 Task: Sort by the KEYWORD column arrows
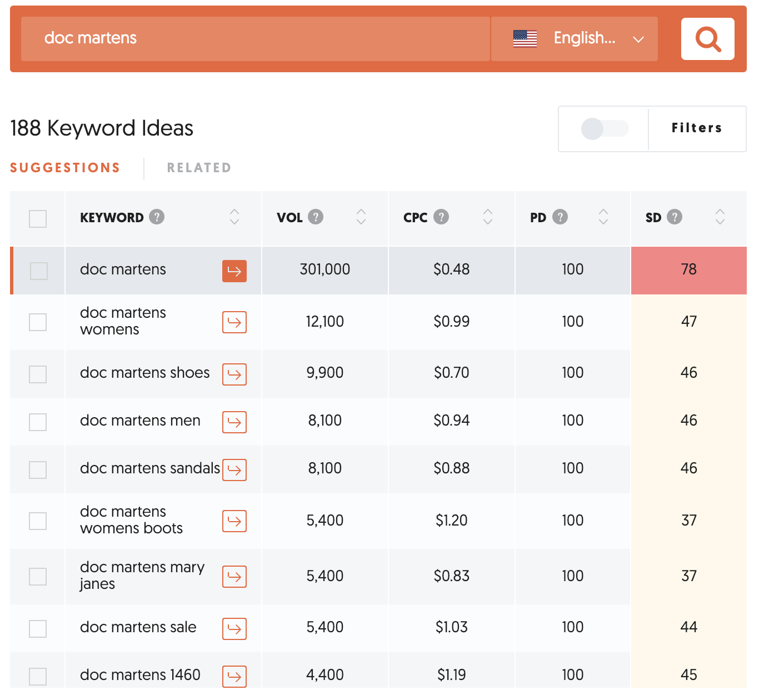pos(234,217)
